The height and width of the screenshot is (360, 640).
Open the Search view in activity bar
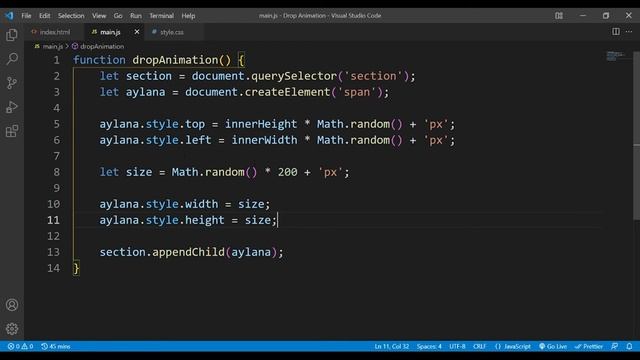(12, 59)
